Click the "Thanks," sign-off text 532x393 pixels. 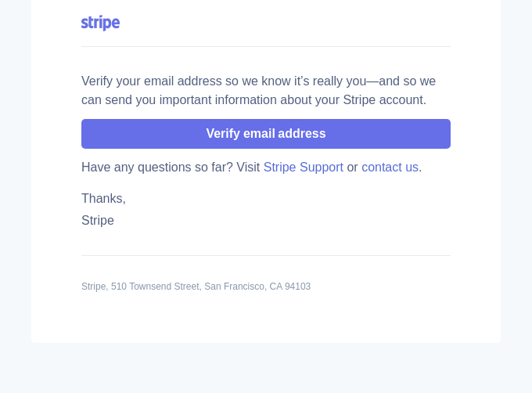coord(103,199)
